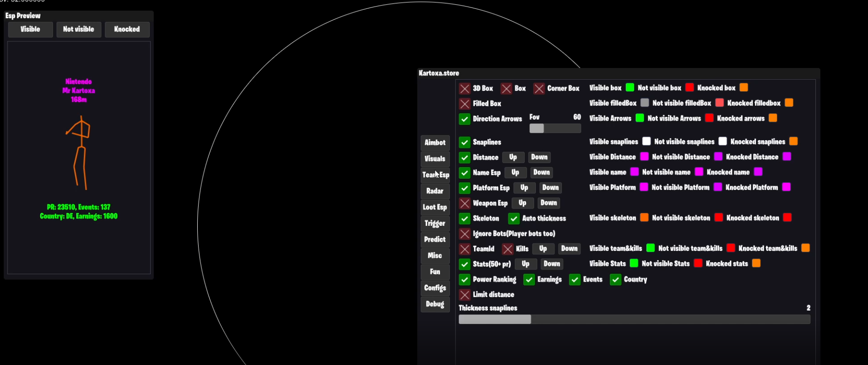Uncheck the Snaplines option
Image resolution: width=868 pixels, height=365 pixels.
coord(465,142)
